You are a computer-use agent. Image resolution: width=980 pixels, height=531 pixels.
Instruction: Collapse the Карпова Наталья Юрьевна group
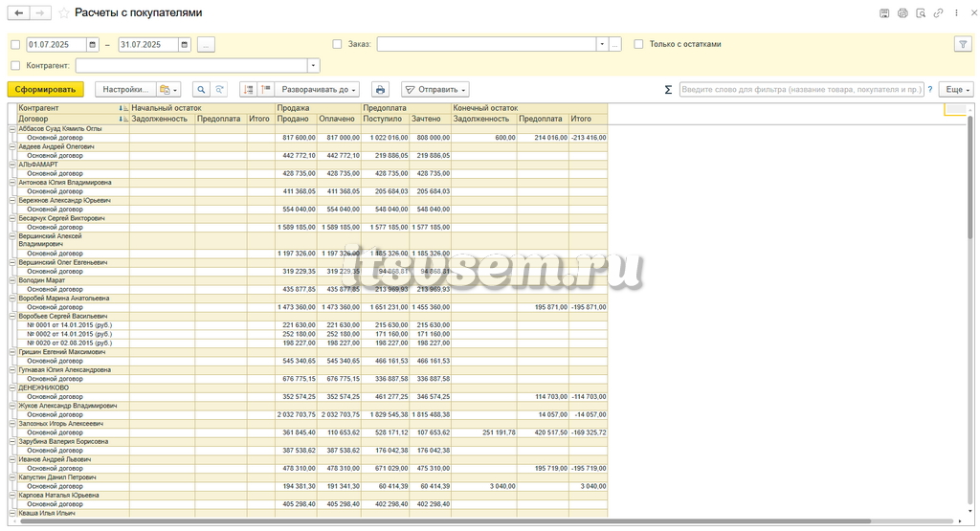click(11, 496)
